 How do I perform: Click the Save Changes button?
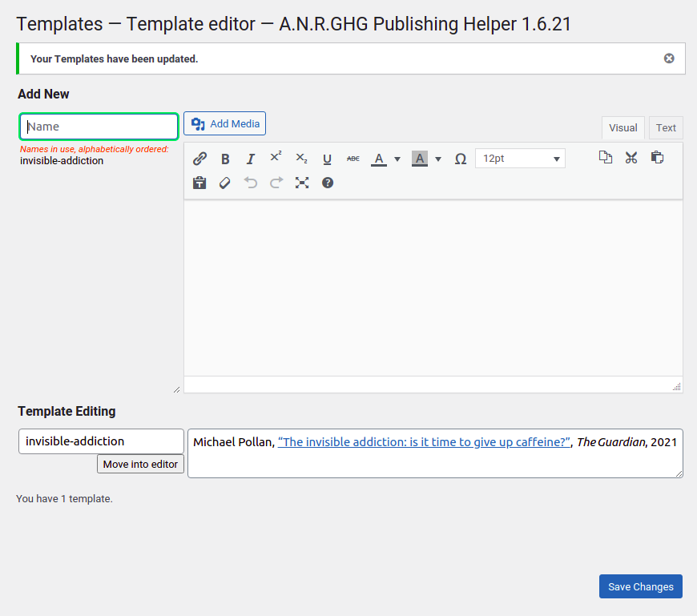coord(641,586)
